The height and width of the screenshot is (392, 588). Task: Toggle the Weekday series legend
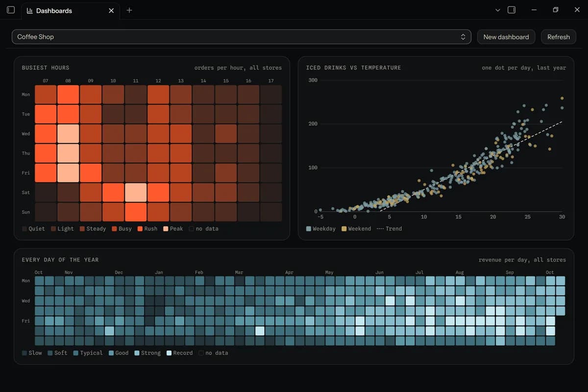[x=321, y=229]
